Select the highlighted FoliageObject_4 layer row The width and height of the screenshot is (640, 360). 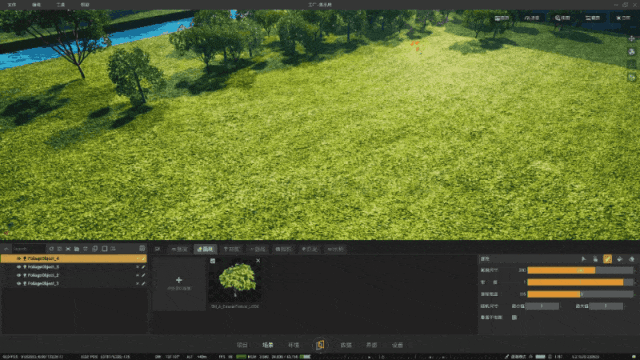click(x=74, y=258)
